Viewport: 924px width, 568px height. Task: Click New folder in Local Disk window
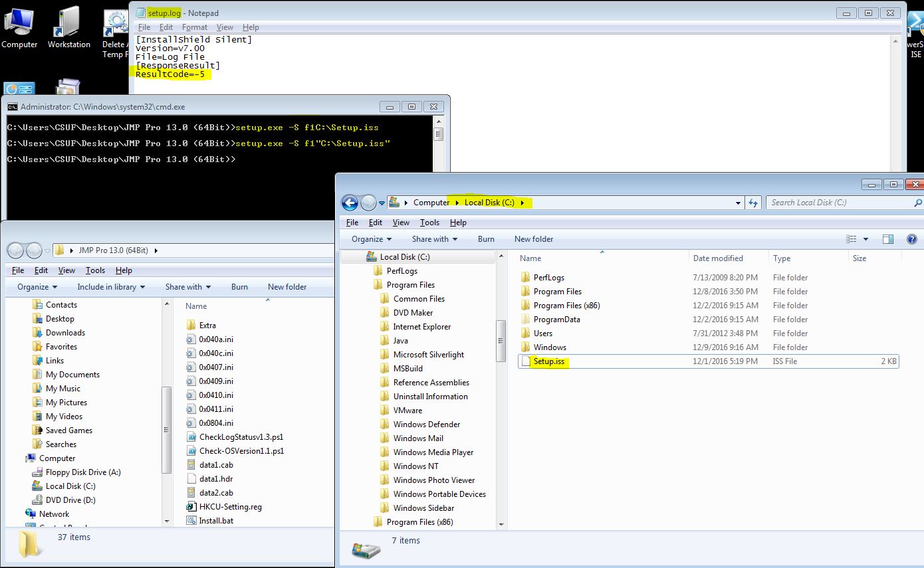coord(533,239)
